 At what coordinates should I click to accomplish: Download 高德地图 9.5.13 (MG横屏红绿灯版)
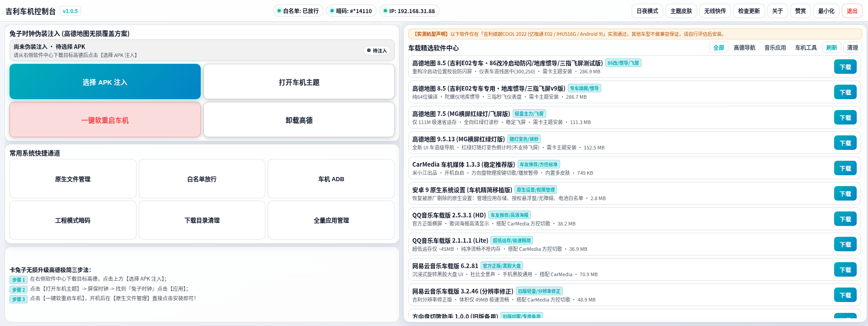pos(845,143)
